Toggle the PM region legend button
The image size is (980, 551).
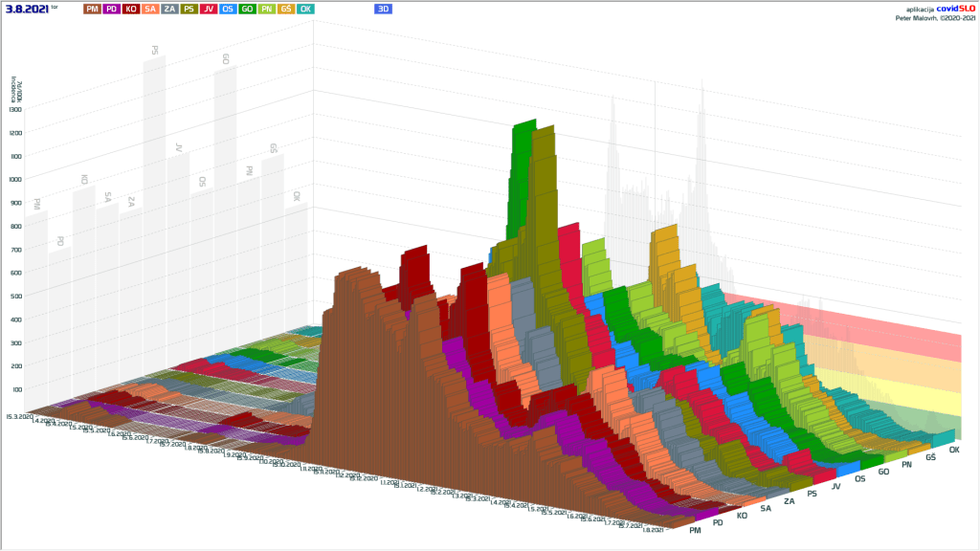91,9
